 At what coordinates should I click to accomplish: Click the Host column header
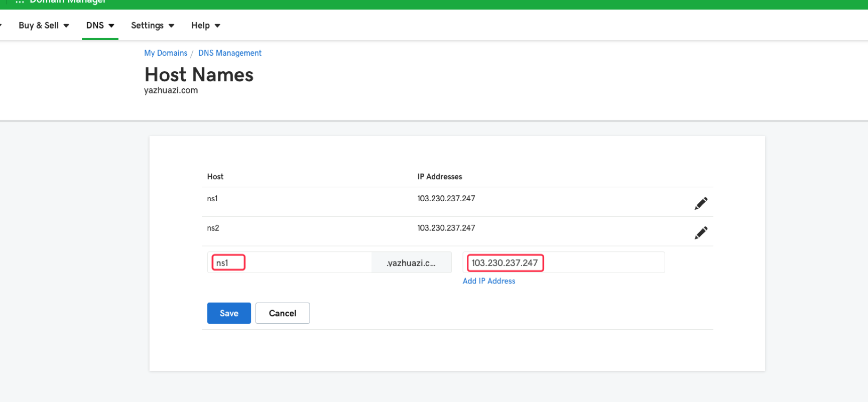(x=215, y=177)
